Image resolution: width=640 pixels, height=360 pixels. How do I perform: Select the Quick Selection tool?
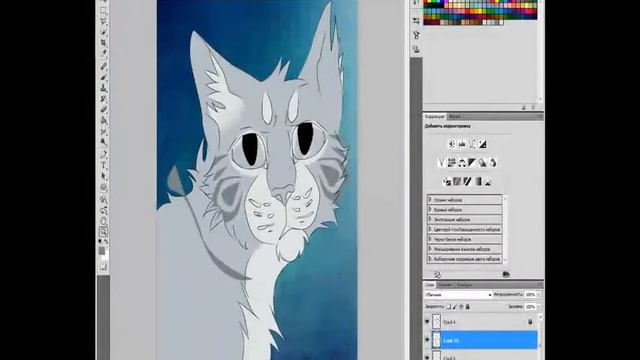tap(104, 32)
